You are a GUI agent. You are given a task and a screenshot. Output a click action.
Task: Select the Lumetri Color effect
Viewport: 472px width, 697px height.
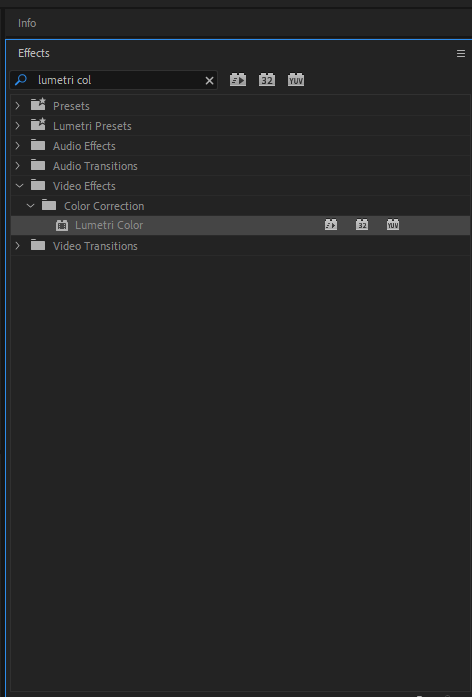[240, 225]
